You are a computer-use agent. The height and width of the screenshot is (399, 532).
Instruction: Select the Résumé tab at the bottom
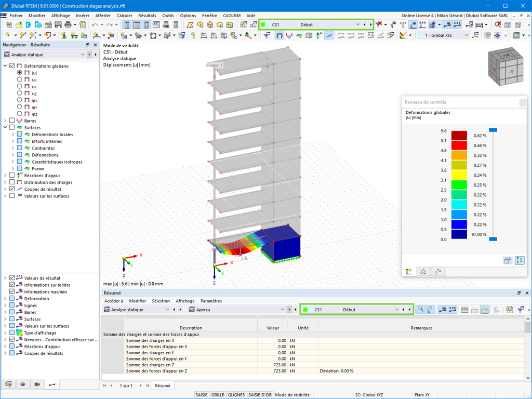coord(163,386)
